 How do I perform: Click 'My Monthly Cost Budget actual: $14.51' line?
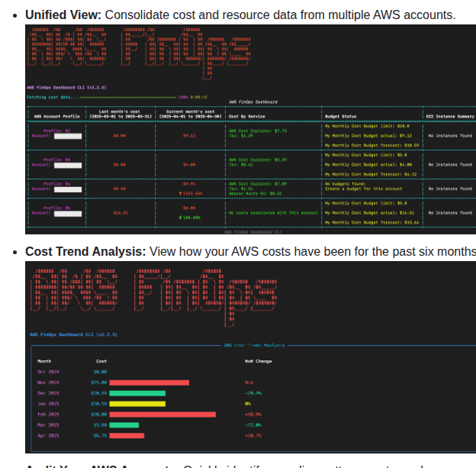tap(369, 213)
